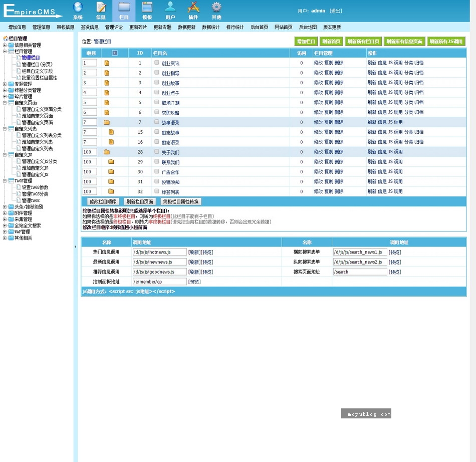The image size is (476, 462).
Task: Click the folder icon for 故事语录 row
Action: click(107, 122)
